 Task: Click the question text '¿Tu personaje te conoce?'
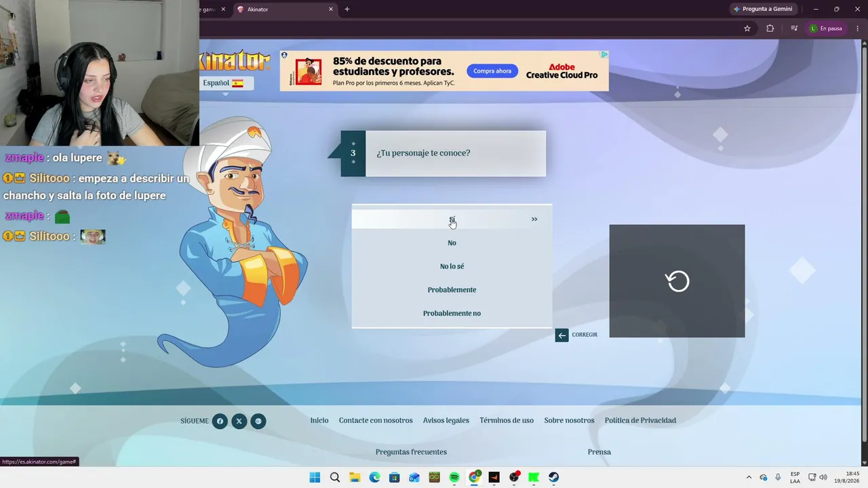coord(423,153)
